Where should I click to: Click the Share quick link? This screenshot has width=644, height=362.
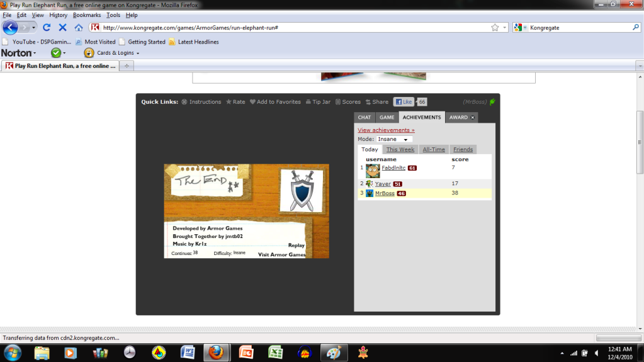click(x=376, y=102)
